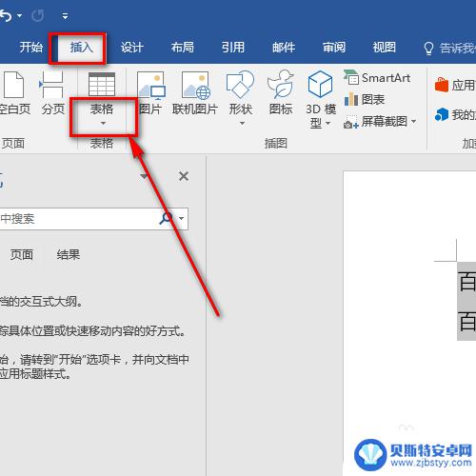Click the Undo arrow icon

(6, 15)
